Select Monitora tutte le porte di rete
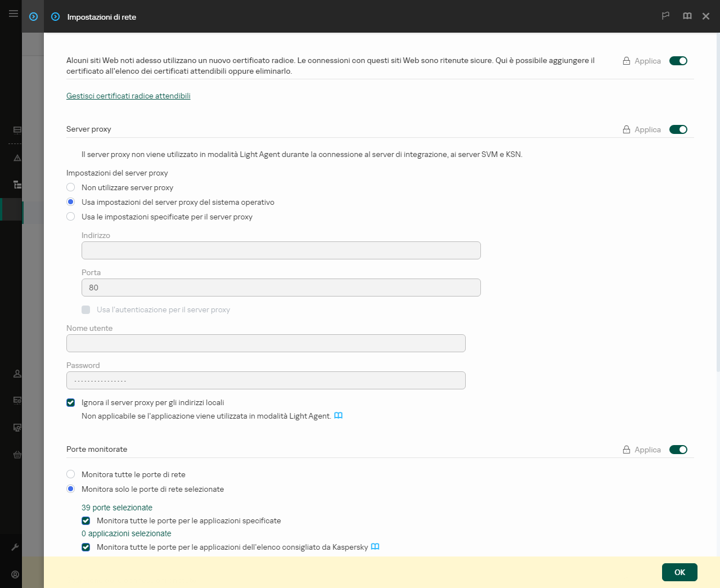Image resolution: width=720 pixels, height=588 pixels. coord(71,474)
